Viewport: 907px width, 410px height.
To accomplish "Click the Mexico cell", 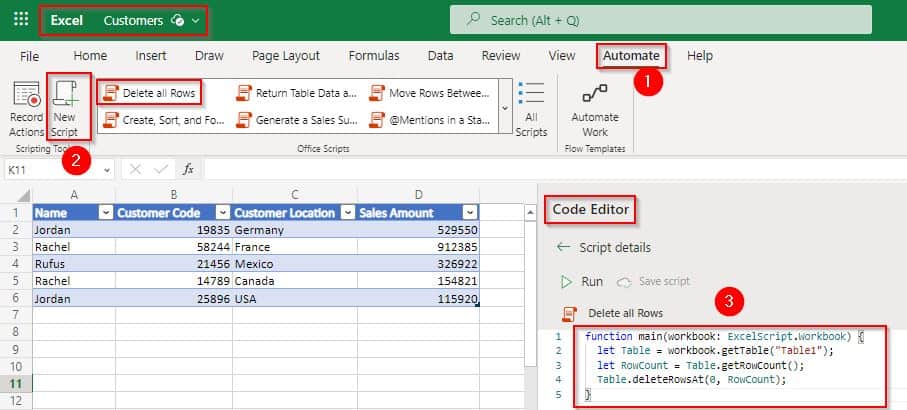I will [x=294, y=264].
